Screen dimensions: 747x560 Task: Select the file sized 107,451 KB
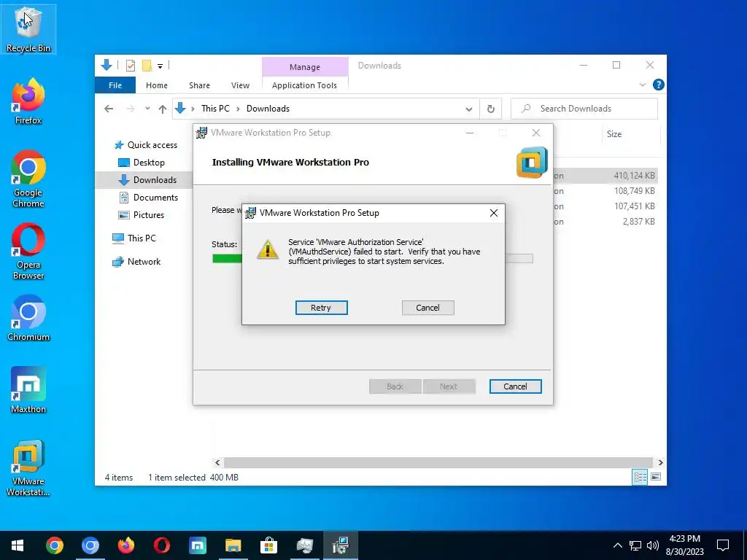[634, 206]
